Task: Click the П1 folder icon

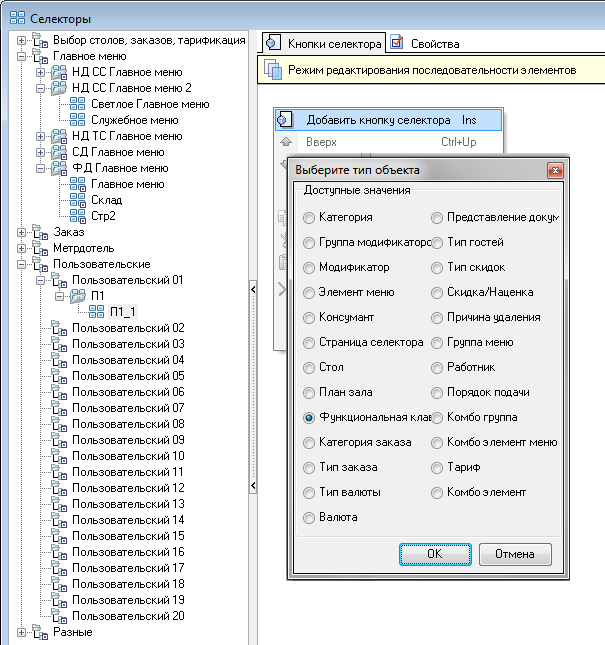Action: [77, 296]
